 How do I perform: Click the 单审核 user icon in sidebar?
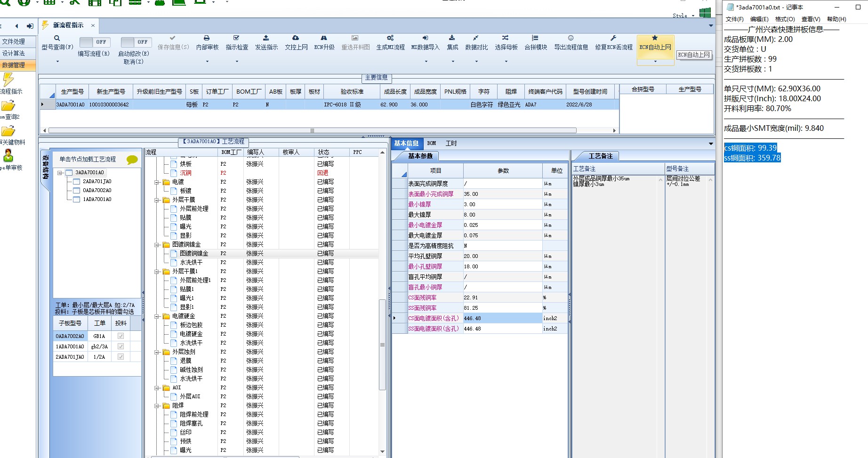pyautogui.click(x=8, y=156)
